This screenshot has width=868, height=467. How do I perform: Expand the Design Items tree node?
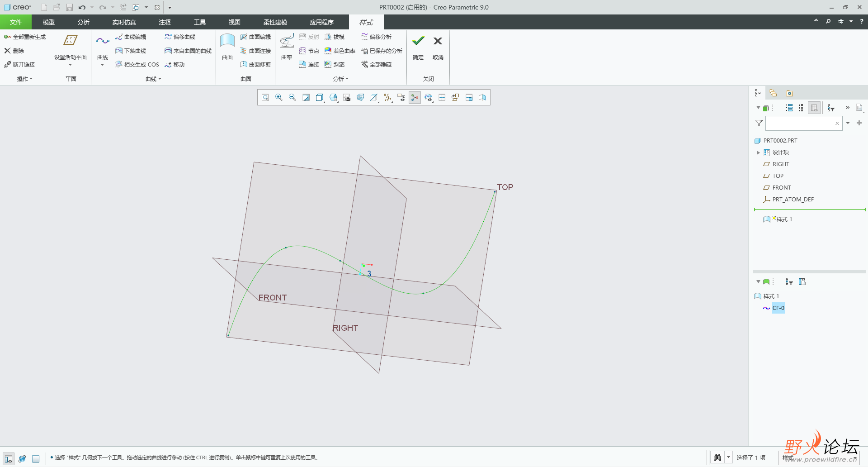pos(758,152)
